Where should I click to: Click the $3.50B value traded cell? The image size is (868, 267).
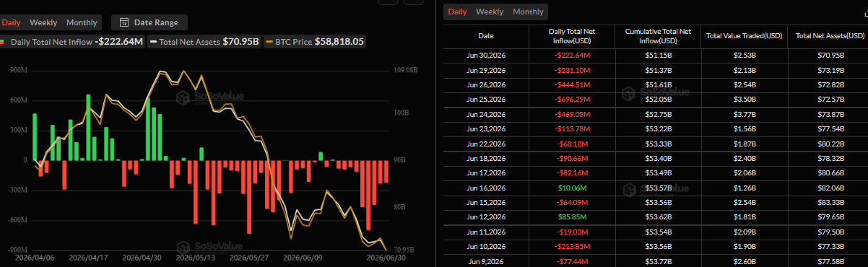(745, 99)
